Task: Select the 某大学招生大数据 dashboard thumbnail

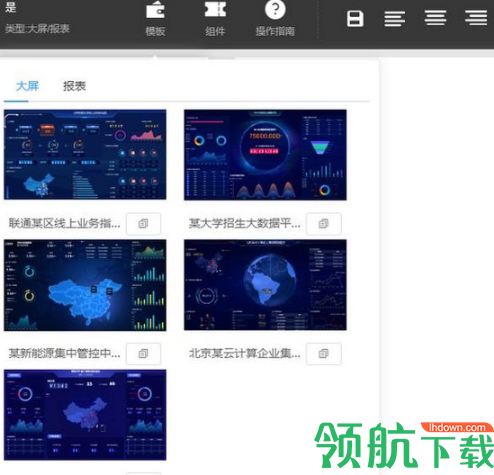Action: click(x=265, y=155)
